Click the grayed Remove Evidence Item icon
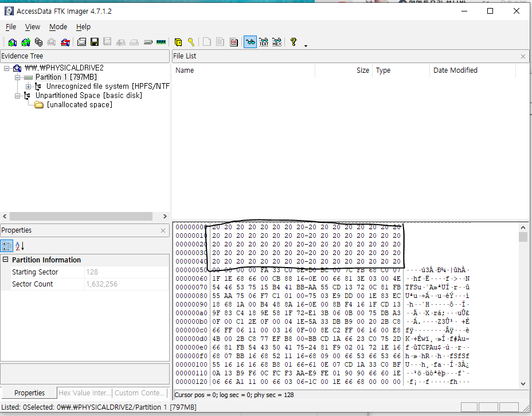532x416 pixels. tap(52, 42)
